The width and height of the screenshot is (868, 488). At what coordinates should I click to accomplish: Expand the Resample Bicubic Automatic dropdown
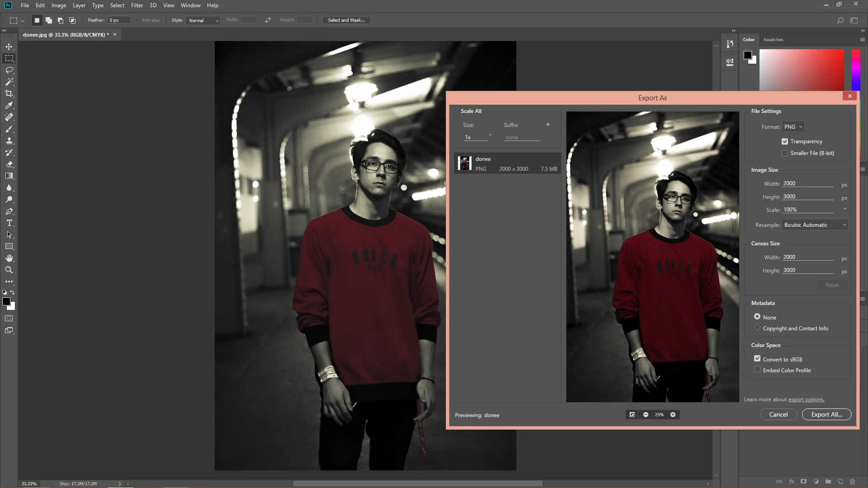pos(815,225)
